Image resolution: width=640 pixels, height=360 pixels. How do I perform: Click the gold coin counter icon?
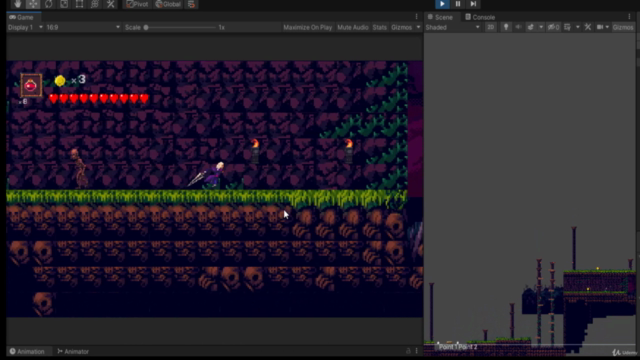(x=60, y=80)
